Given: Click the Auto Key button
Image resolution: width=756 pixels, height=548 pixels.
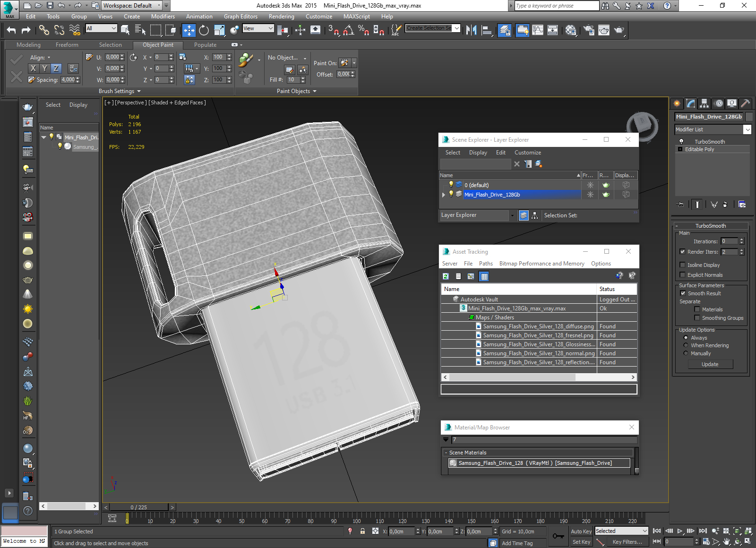Looking at the screenshot, I should pyautogui.click(x=581, y=531).
